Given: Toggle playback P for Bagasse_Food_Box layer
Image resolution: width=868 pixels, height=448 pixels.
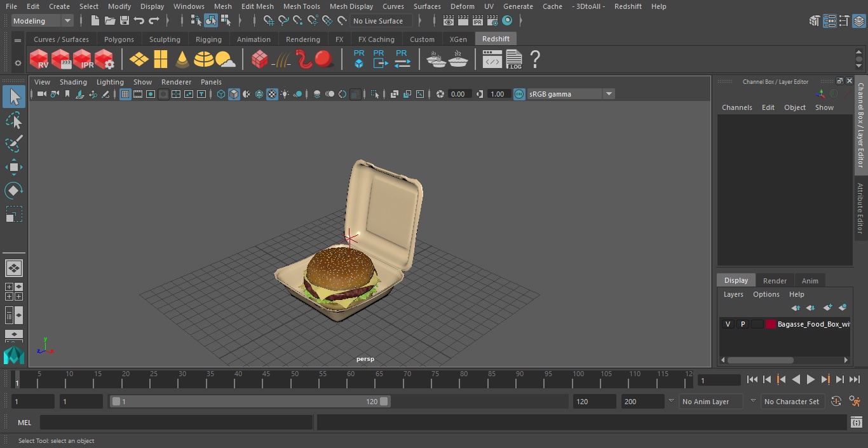Looking at the screenshot, I should pos(742,324).
